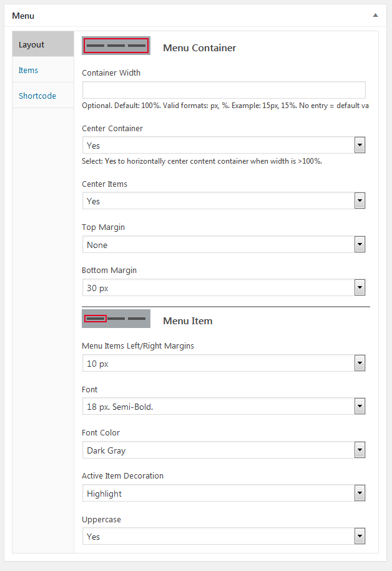Switch to the Layout tab
The width and height of the screenshot is (392, 571).
click(x=42, y=45)
